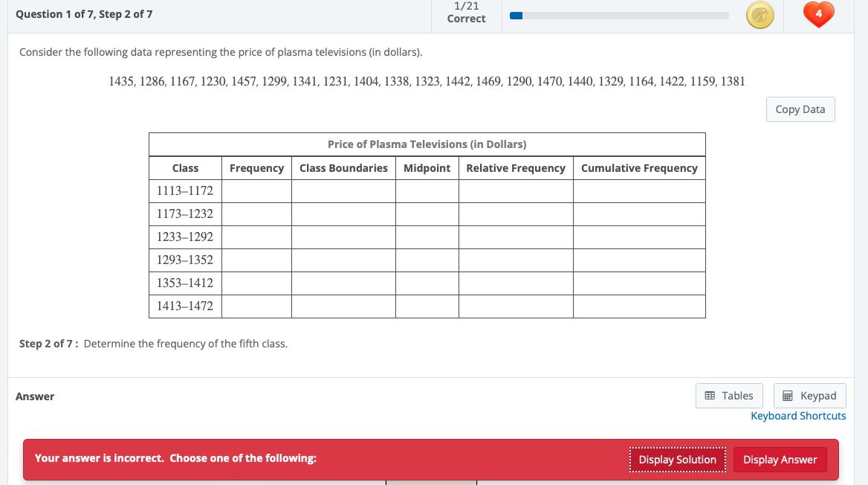
Task: Select class row label 1113–1172
Action: 185,190
